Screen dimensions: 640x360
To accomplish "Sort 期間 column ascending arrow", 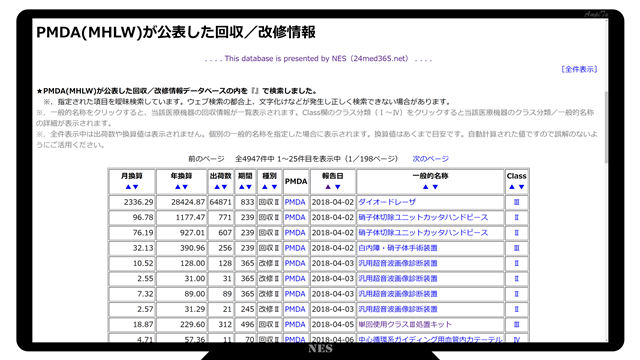I will (x=241, y=187).
